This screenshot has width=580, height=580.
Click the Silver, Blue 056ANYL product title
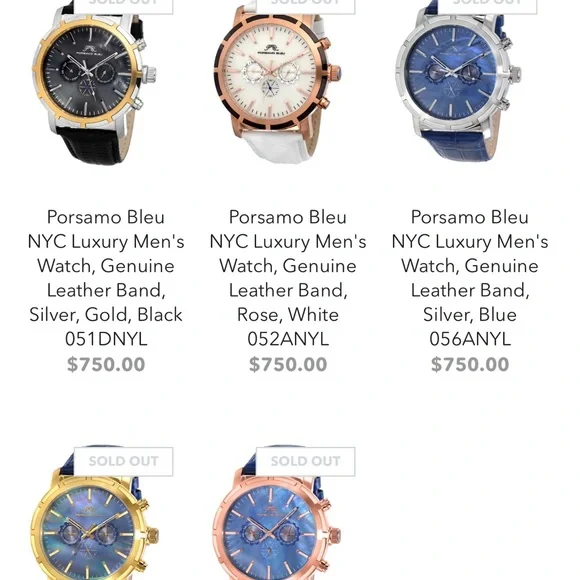[470, 278]
